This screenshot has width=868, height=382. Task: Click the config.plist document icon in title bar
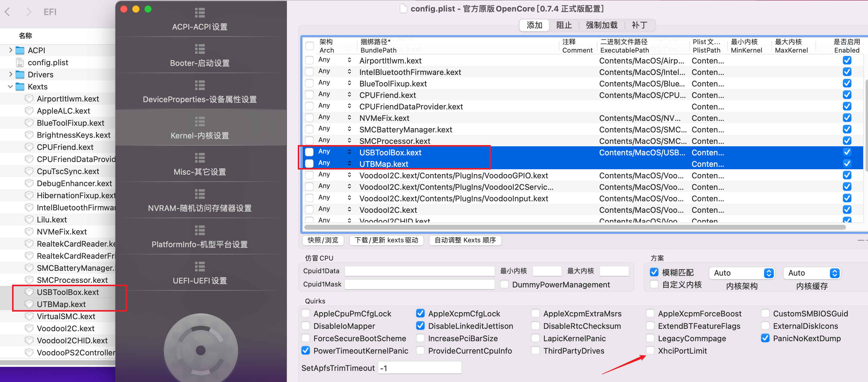coord(403,8)
